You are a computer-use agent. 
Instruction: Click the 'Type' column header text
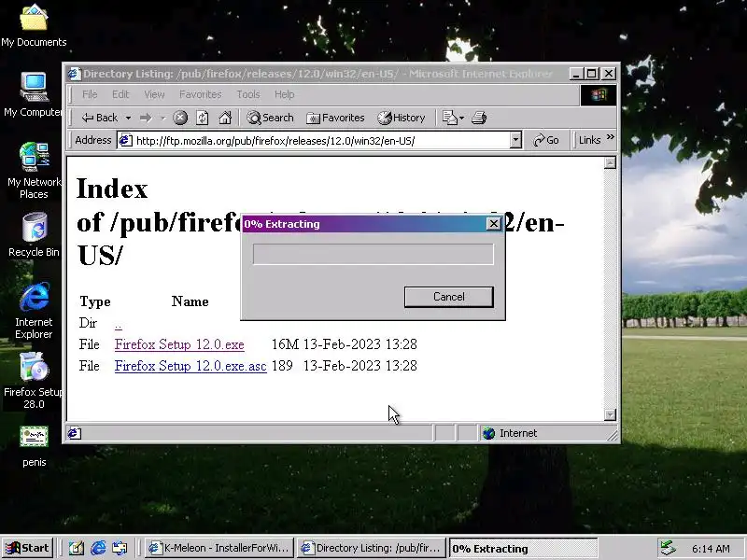(x=95, y=301)
